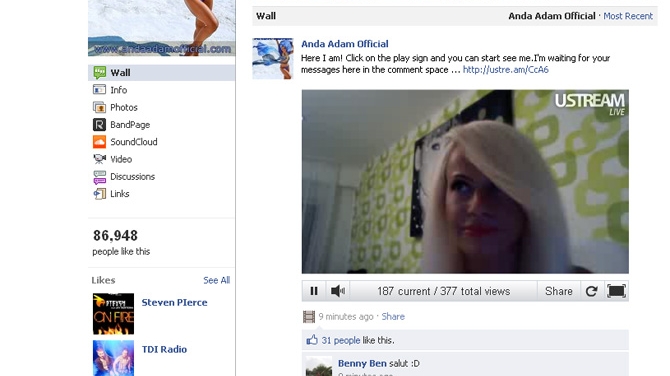Click the film strip post type icon
The height and width of the screenshot is (376, 670).
pyautogui.click(x=309, y=317)
